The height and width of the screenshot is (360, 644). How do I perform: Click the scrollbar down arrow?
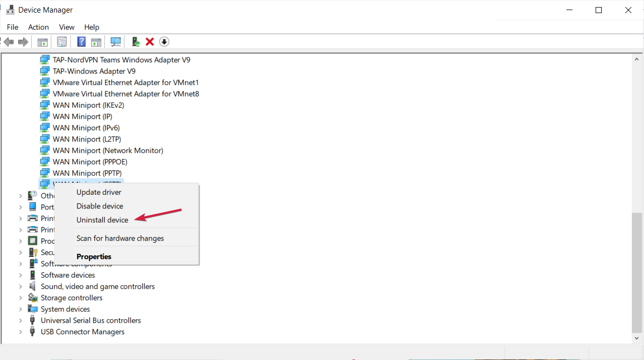(x=637, y=338)
